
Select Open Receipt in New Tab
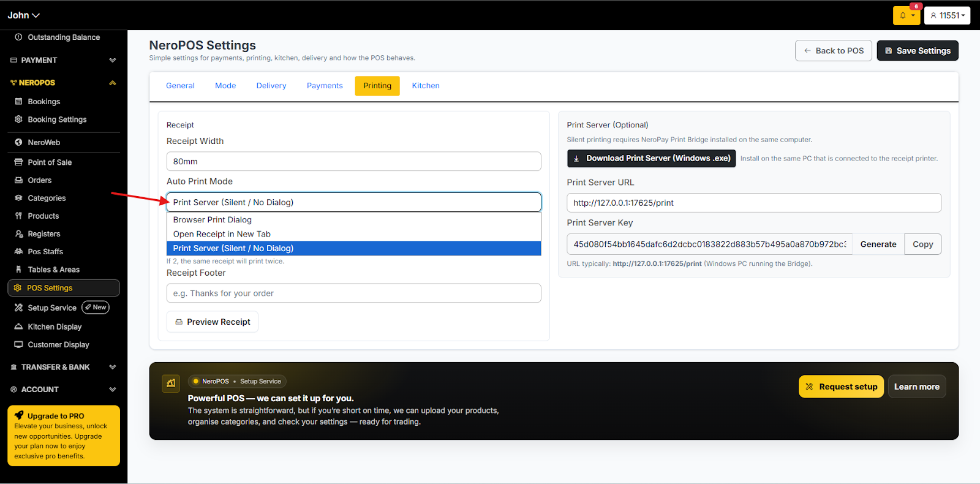222,234
